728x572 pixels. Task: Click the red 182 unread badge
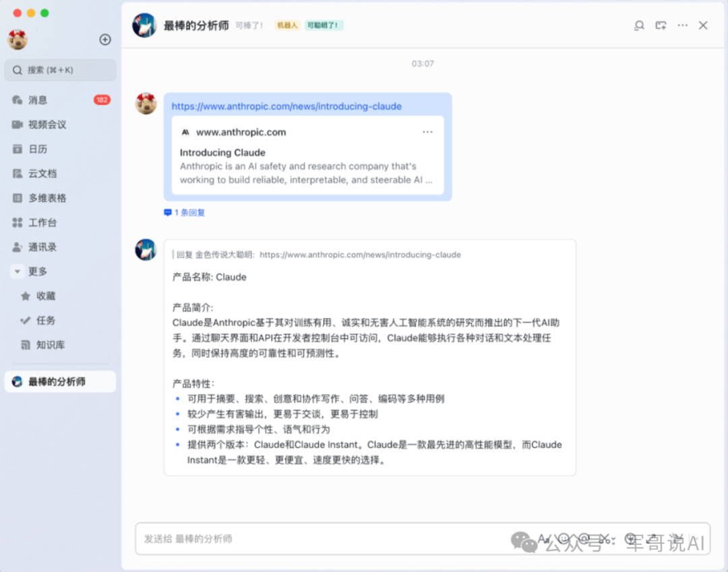(x=102, y=100)
